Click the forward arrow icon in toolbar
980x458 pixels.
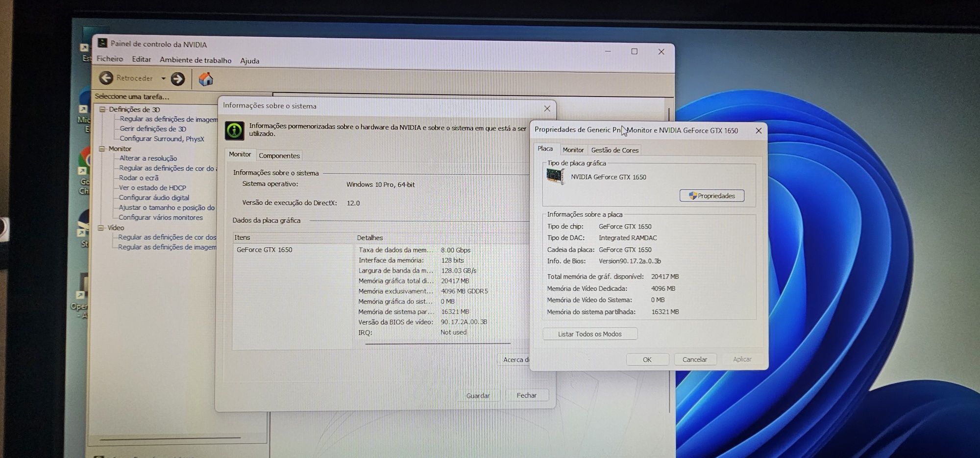pyautogui.click(x=178, y=78)
